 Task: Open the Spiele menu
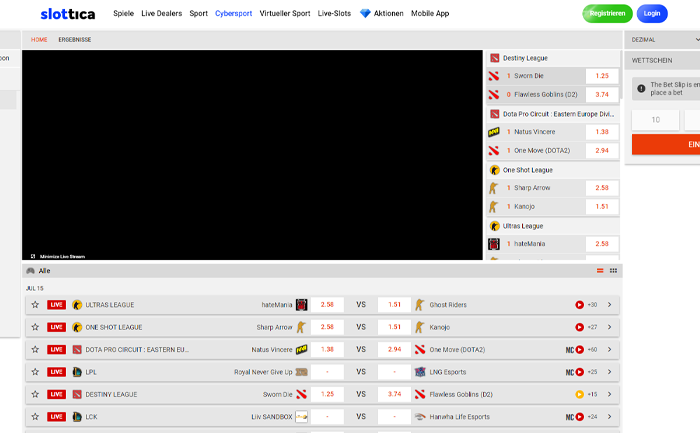click(123, 13)
